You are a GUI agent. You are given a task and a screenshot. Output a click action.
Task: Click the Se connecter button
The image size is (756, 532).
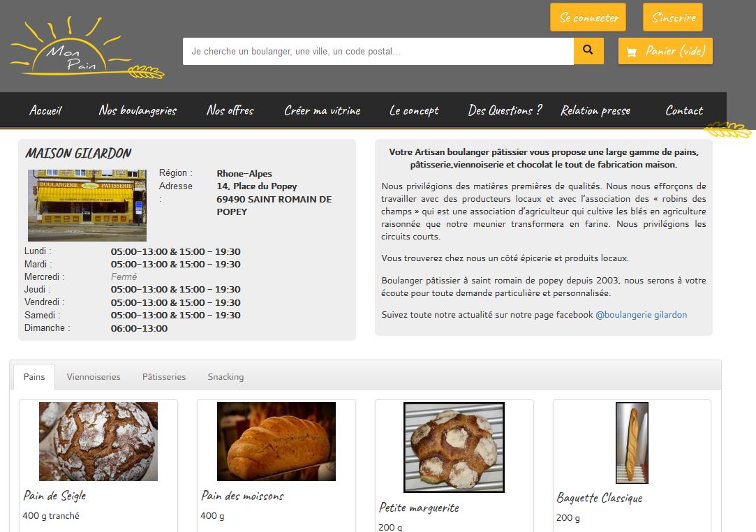click(588, 17)
